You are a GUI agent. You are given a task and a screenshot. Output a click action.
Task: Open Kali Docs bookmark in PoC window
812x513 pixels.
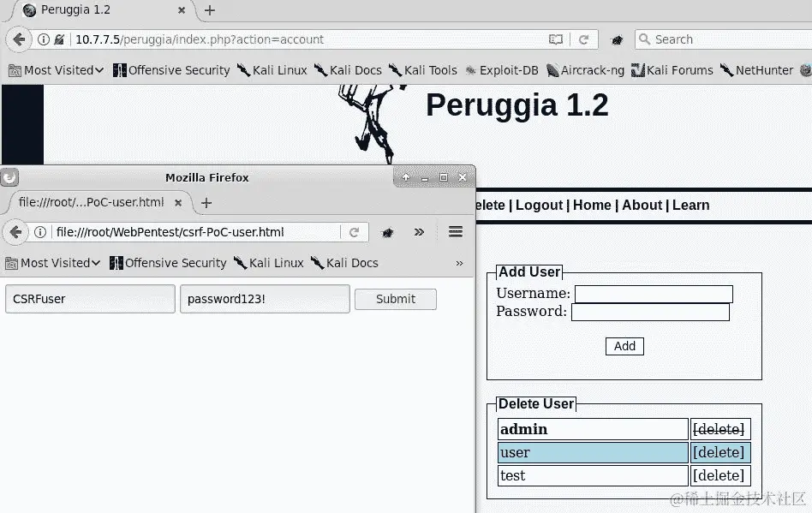[344, 263]
